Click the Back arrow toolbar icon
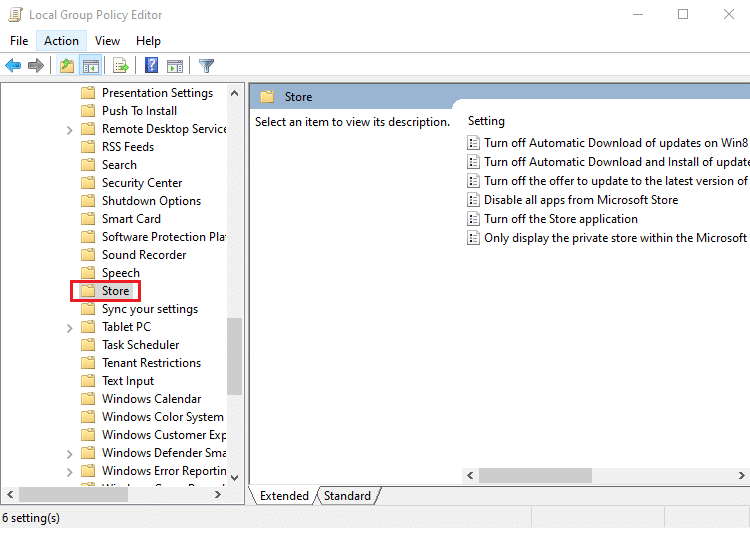750x534 pixels. tap(13, 65)
